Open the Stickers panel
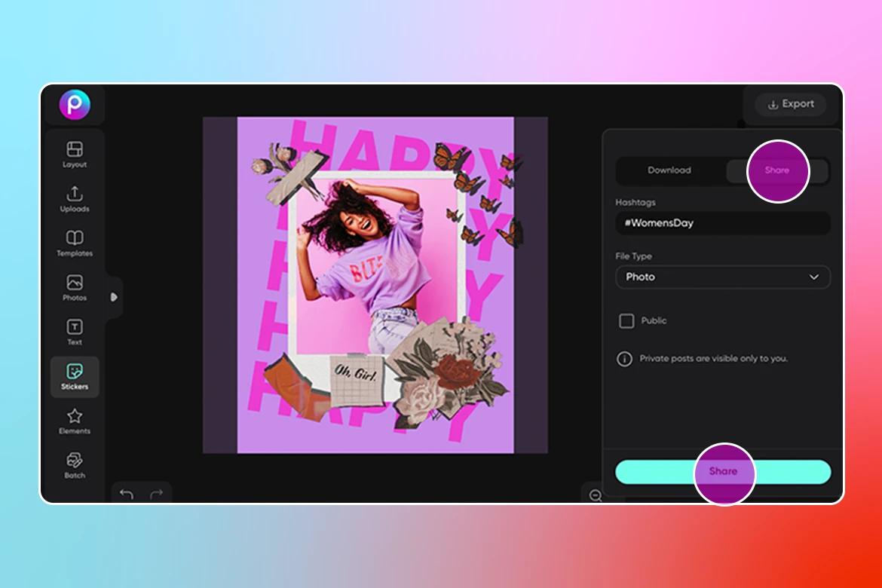This screenshot has width=882, height=588. coord(75,375)
